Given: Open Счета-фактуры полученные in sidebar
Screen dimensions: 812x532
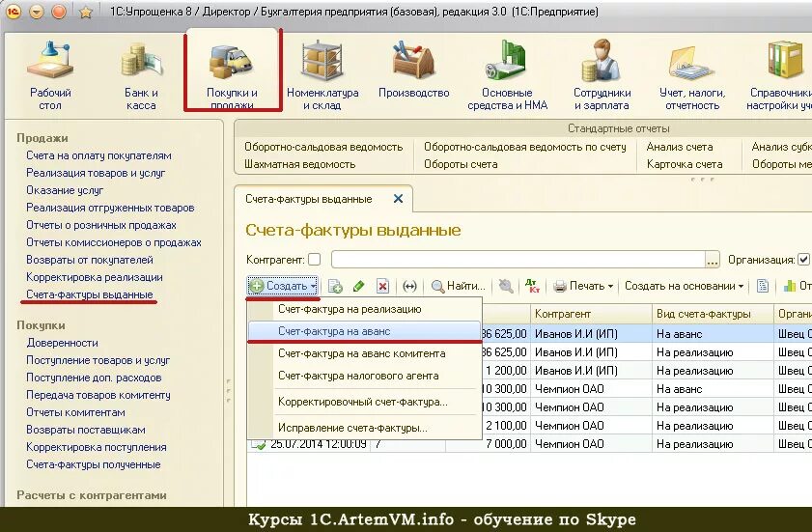Looking at the screenshot, I should [94, 464].
